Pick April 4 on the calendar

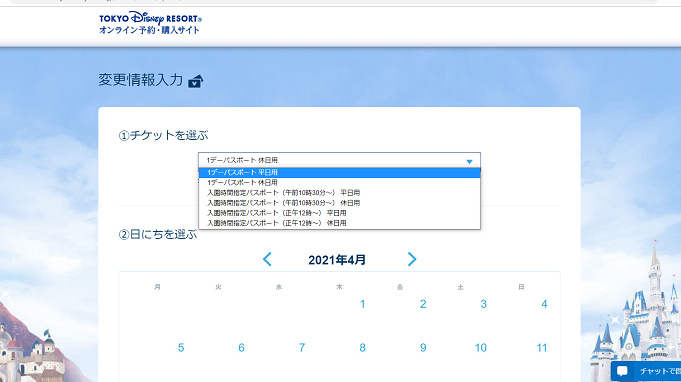tap(544, 304)
